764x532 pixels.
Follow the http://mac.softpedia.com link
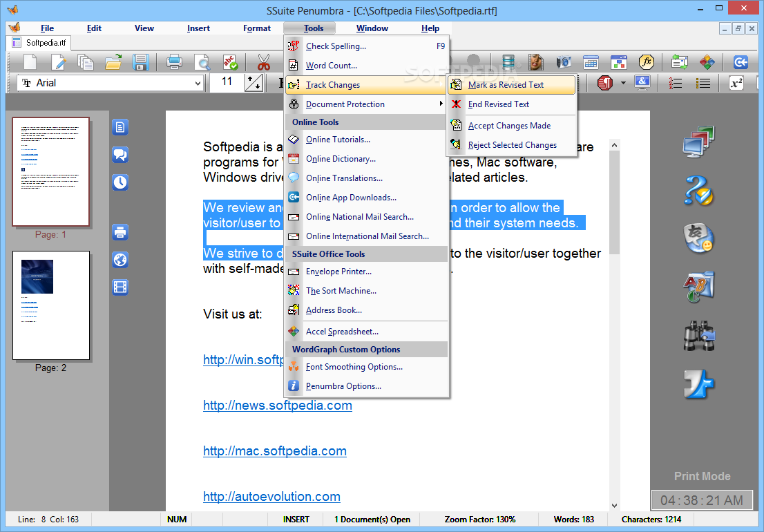click(x=275, y=451)
